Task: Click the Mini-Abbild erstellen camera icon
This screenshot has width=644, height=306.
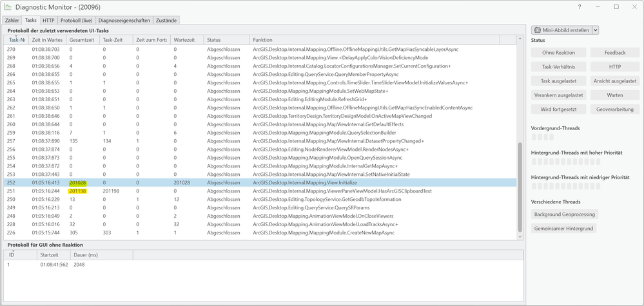Action: click(x=538, y=30)
